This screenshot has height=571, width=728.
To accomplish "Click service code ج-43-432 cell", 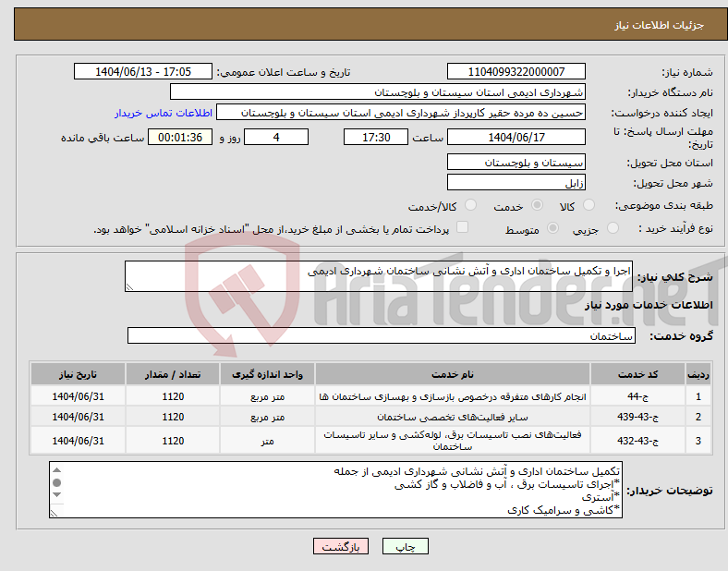I will point(637,441).
